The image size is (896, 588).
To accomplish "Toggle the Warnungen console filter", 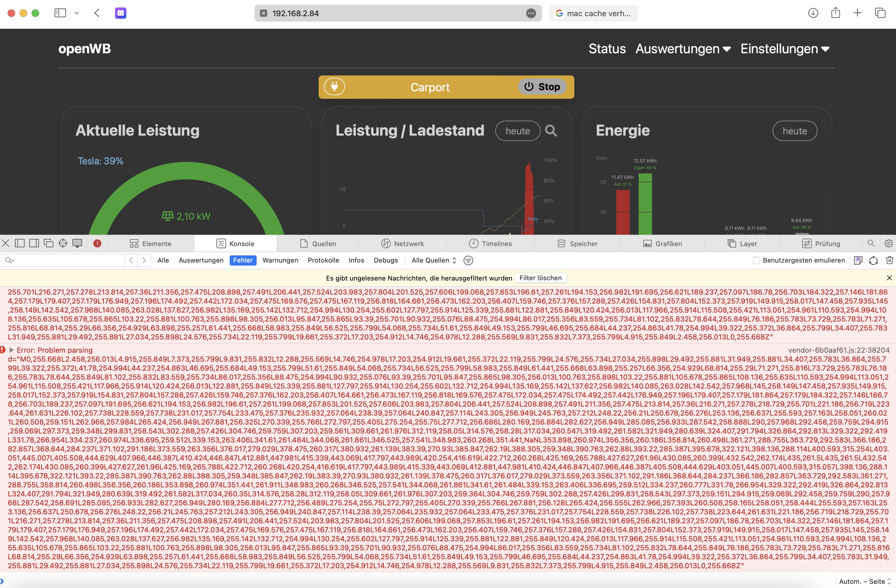I will (280, 260).
